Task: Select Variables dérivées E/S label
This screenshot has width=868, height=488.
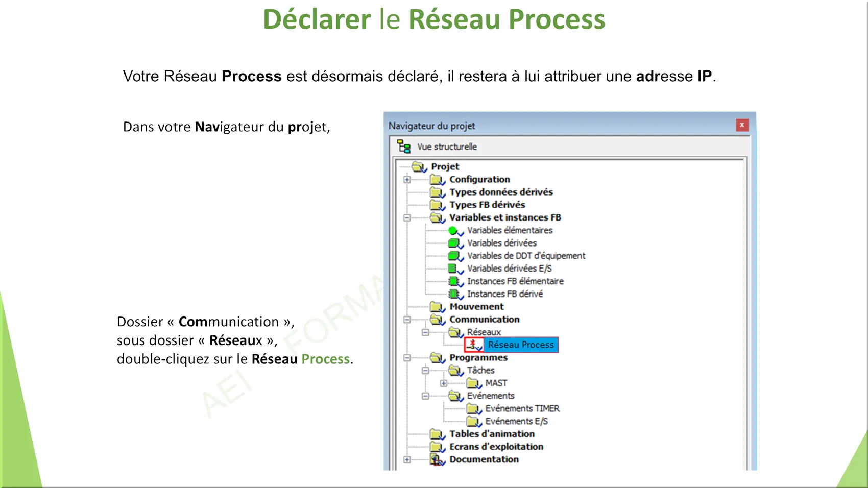Action: (x=510, y=269)
